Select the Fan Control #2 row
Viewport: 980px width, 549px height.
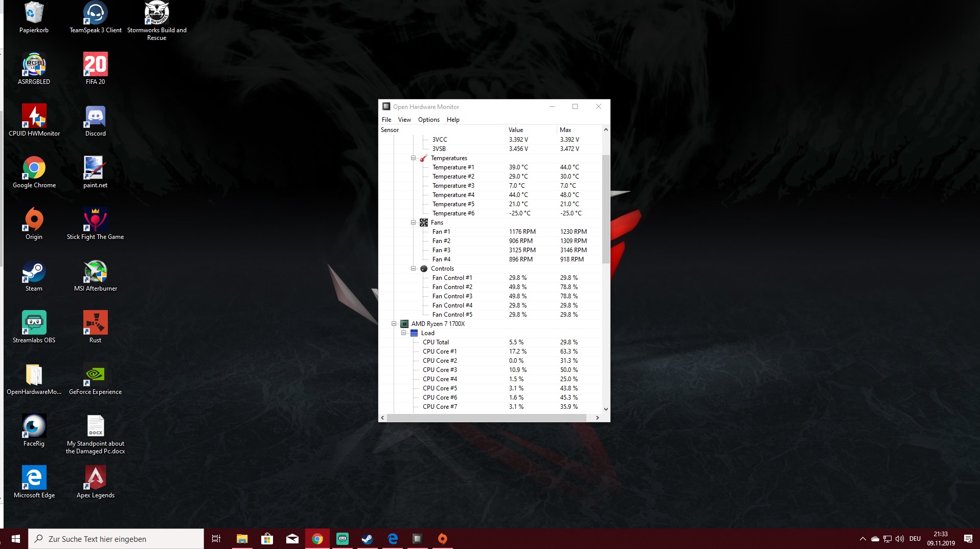tap(490, 287)
